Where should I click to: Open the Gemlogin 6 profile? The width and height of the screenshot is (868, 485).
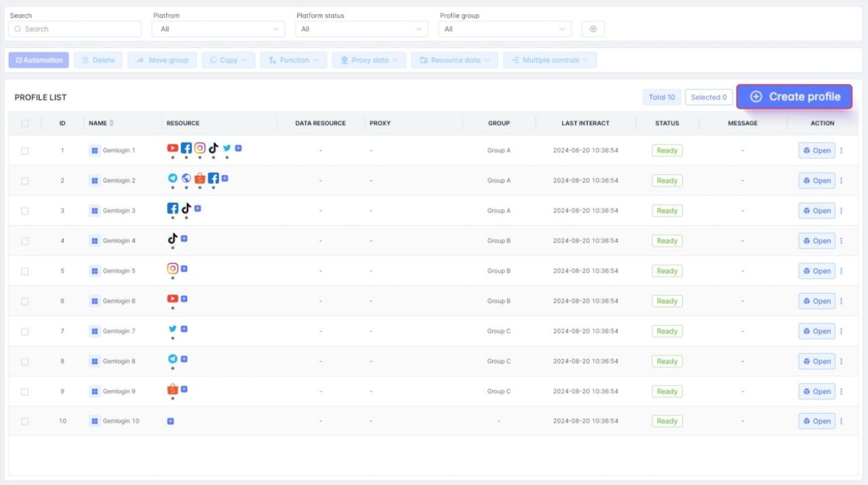(x=816, y=301)
